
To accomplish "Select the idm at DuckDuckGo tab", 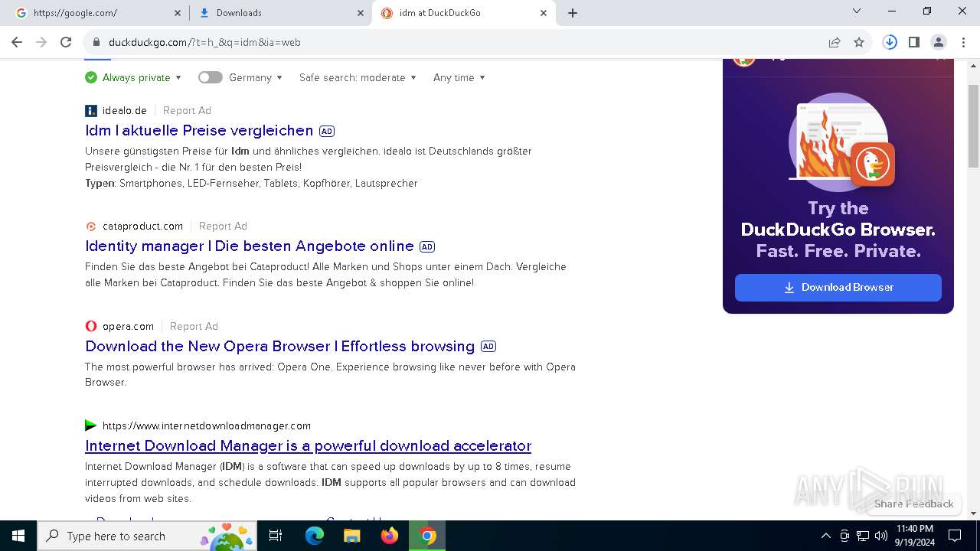I will tap(463, 13).
